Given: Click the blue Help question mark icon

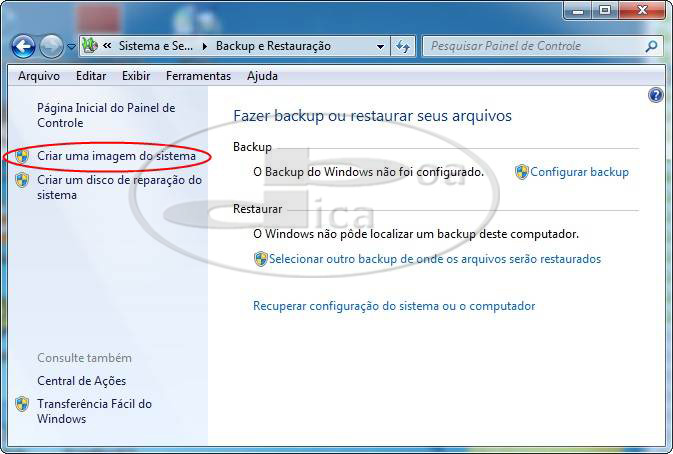Looking at the screenshot, I should pos(655,95).
